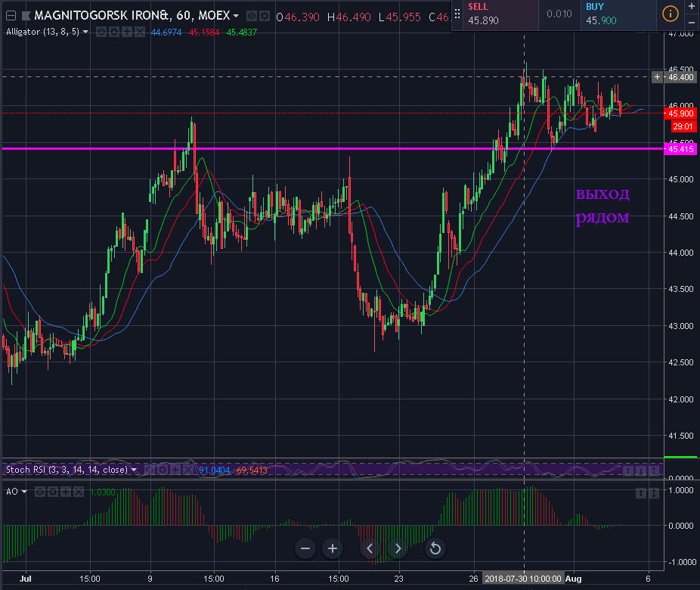Open the orange info icon in trading panel
The image size is (700, 590).
click(670, 14)
